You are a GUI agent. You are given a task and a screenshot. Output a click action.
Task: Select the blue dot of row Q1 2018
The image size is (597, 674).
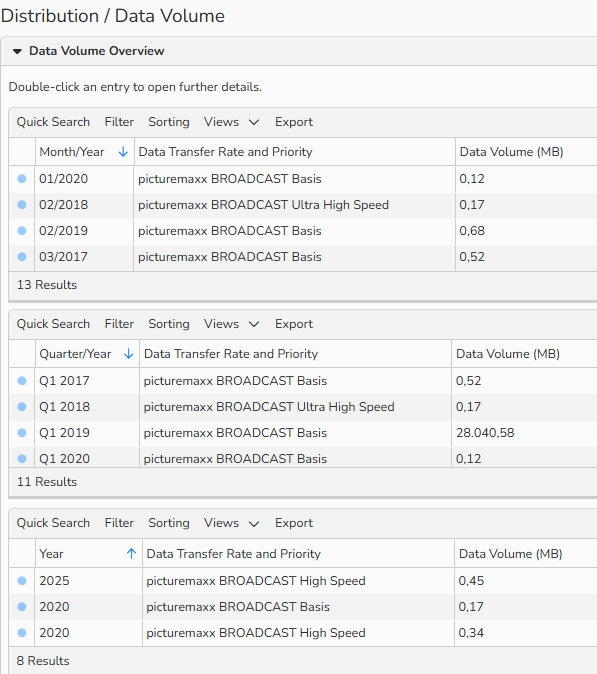pyautogui.click(x=22, y=407)
